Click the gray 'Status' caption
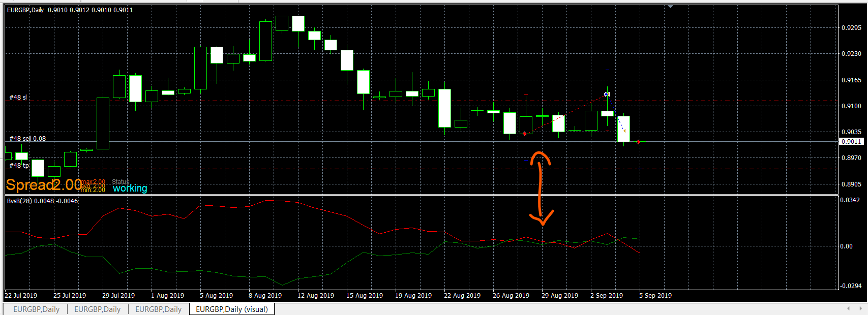Viewport: 868px width, 315px height. click(121, 182)
